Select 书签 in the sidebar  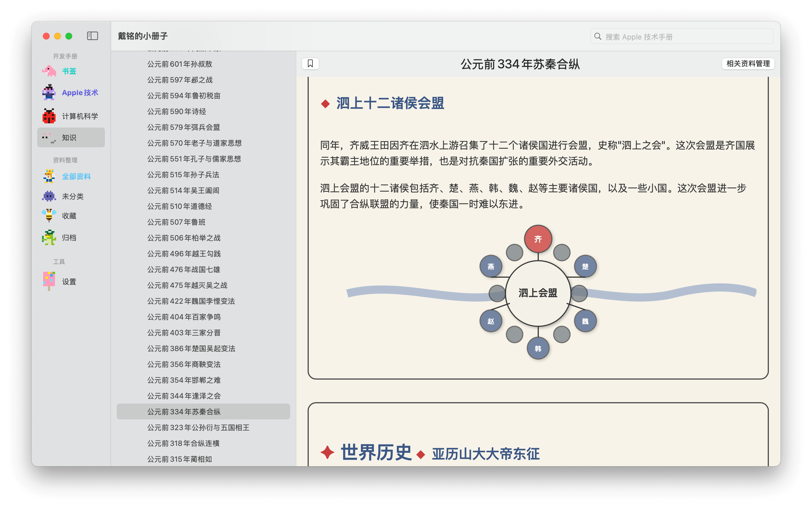[x=69, y=71]
